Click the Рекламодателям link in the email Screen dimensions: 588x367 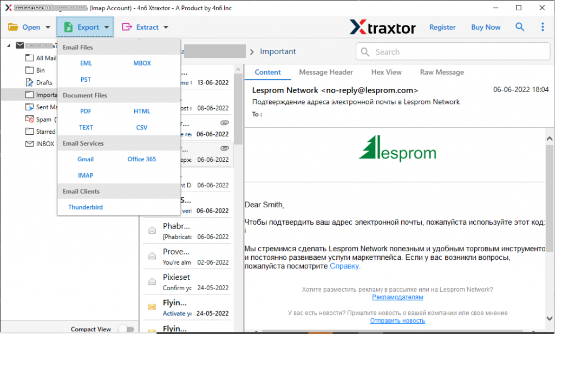tap(397, 297)
